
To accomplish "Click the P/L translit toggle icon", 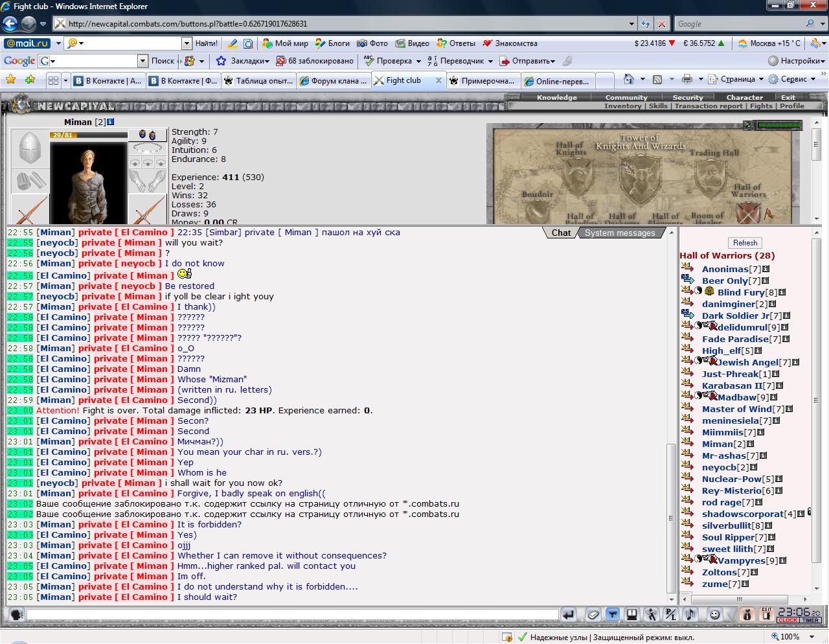I will [x=671, y=614].
